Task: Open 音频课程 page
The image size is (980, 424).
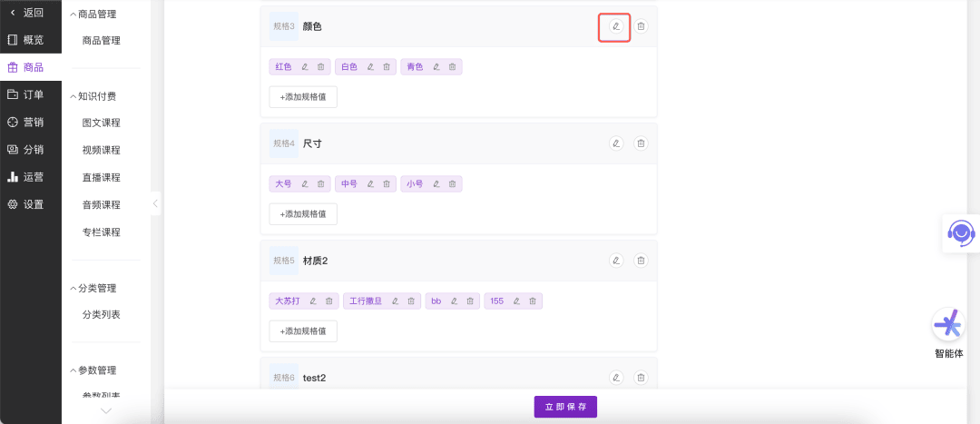Action: coord(102,204)
